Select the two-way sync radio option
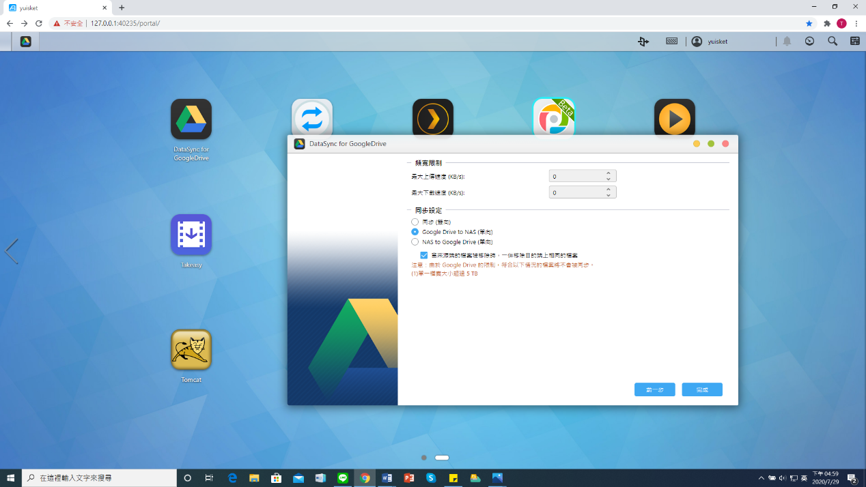 [x=415, y=222]
